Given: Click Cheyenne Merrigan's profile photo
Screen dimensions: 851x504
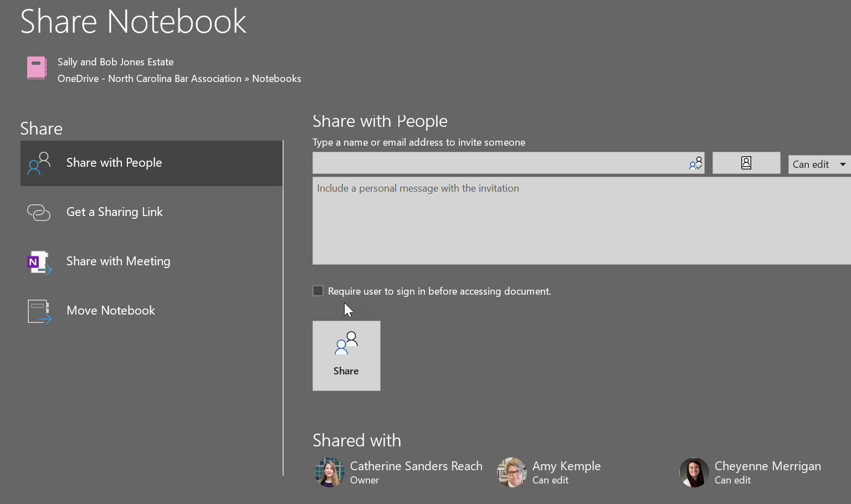Looking at the screenshot, I should point(694,472).
